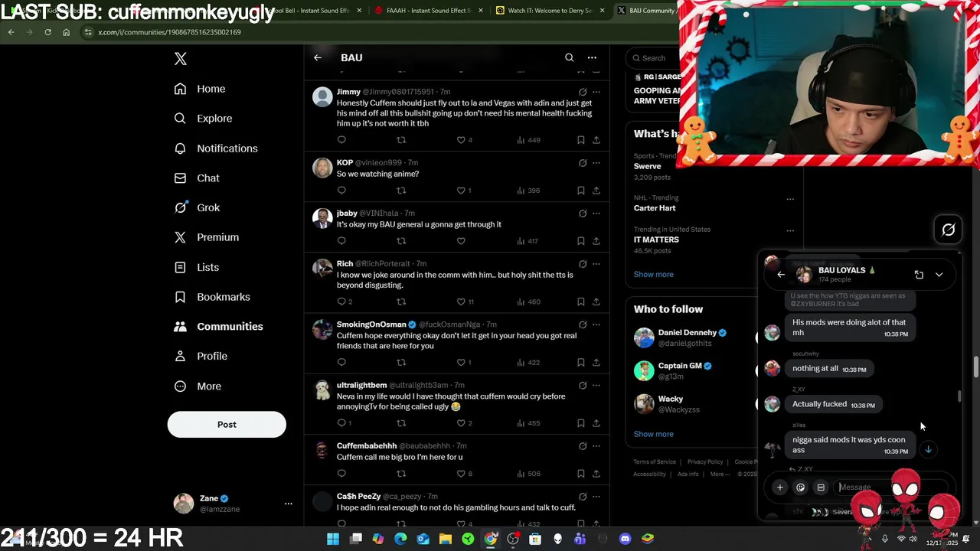Search within BAU community
The height and width of the screenshot is (551, 980).
[569, 57]
